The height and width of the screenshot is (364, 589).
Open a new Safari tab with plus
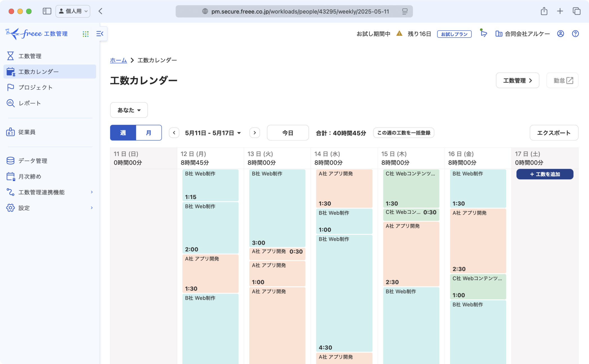click(x=560, y=11)
